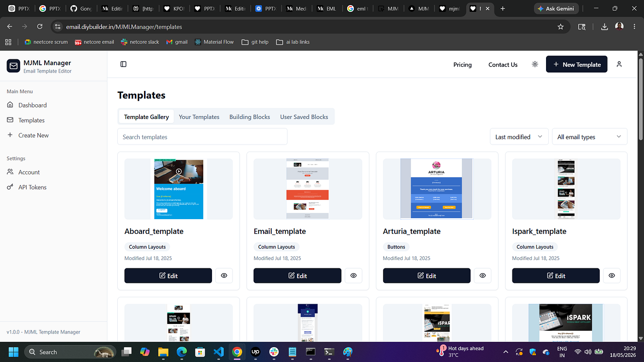
Task: Click the Buttons tag on Arturia_template
Action: point(396,247)
